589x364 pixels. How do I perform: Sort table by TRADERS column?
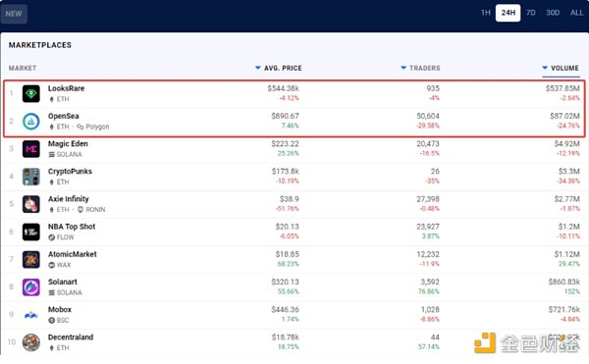pos(420,68)
